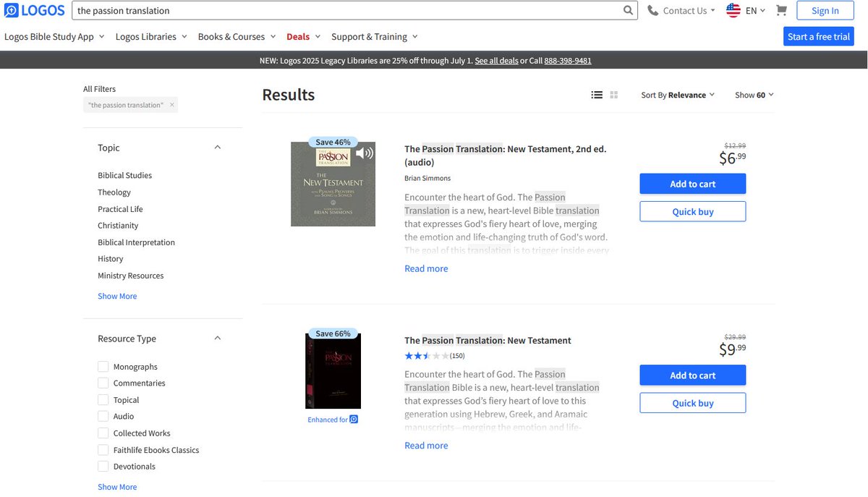The width and height of the screenshot is (868, 497).
Task: Check the Devotionals checkbox
Action: click(x=103, y=467)
